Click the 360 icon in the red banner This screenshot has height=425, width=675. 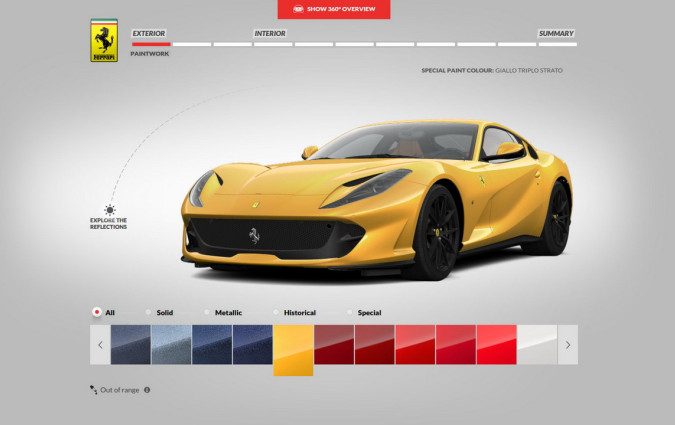[298, 9]
